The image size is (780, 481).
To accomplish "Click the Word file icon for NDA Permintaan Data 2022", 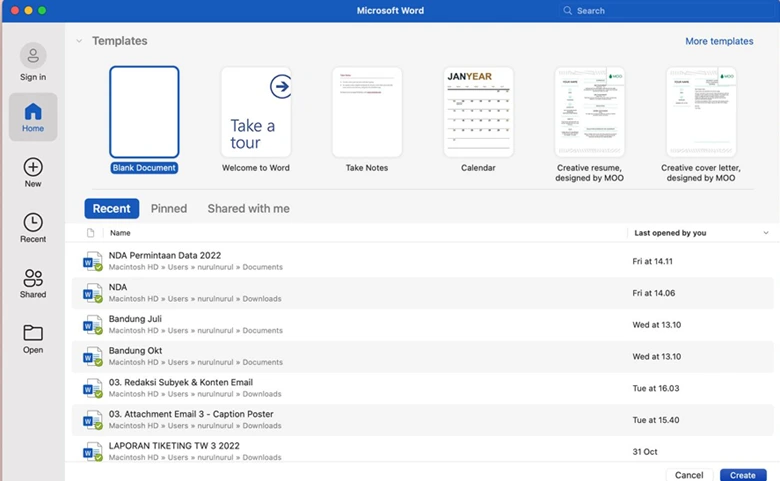I will (x=93, y=261).
